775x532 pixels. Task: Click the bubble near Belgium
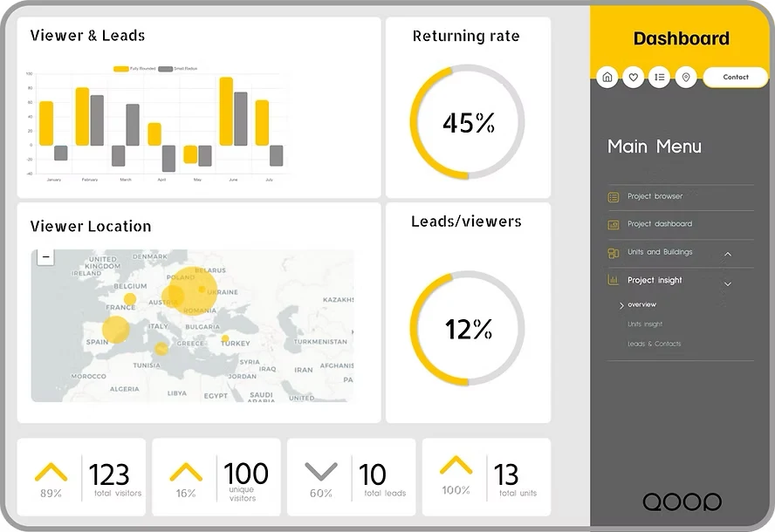[x=130, y=299]
